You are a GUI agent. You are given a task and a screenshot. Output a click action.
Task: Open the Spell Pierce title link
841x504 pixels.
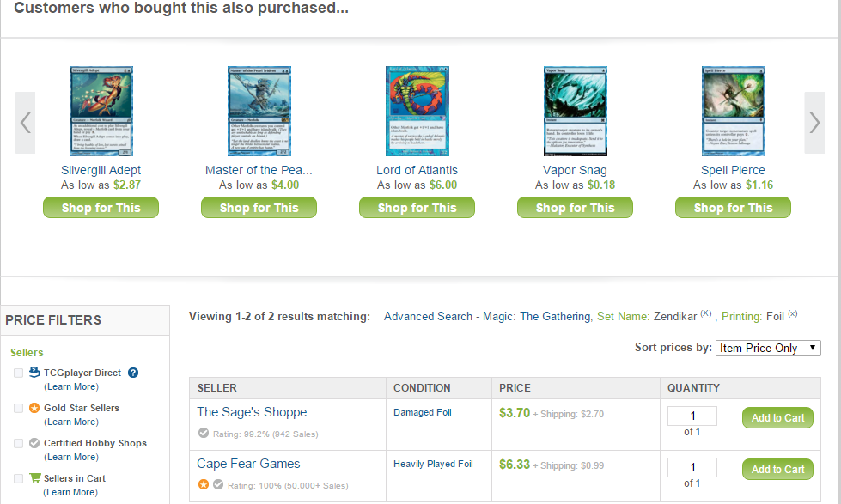(734, 170)
